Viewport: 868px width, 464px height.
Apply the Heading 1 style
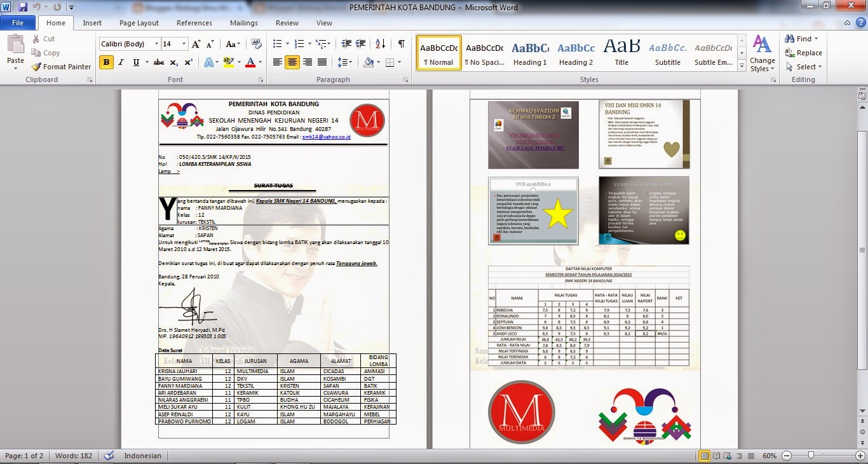pos(530,53)
